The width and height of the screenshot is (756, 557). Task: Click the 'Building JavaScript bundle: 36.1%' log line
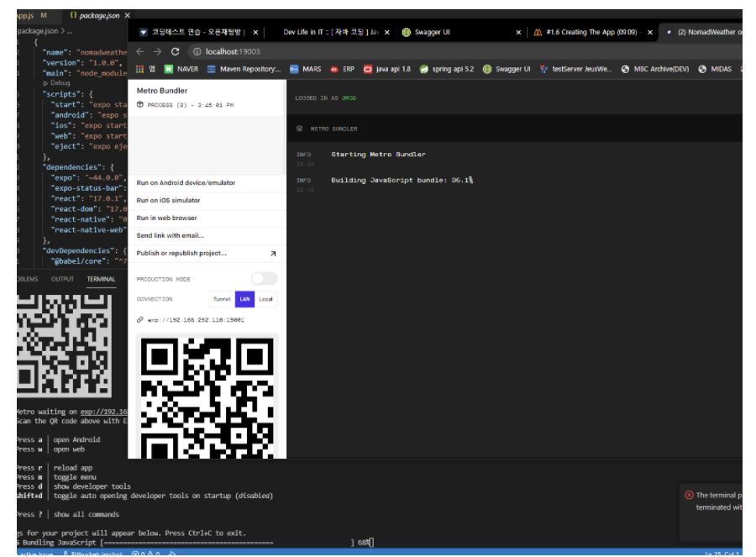pos(402,181)
